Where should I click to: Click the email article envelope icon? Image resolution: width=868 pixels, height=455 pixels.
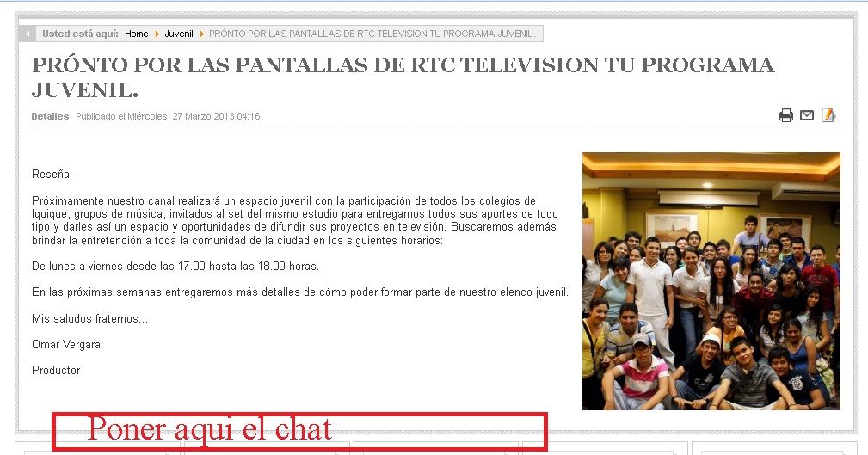coord(807,116)
